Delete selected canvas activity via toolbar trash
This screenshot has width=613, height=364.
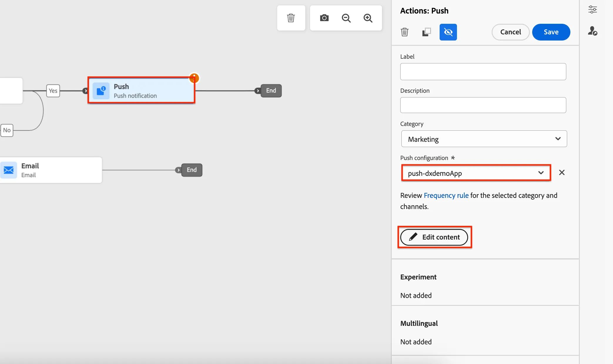(x=291, y=18)
